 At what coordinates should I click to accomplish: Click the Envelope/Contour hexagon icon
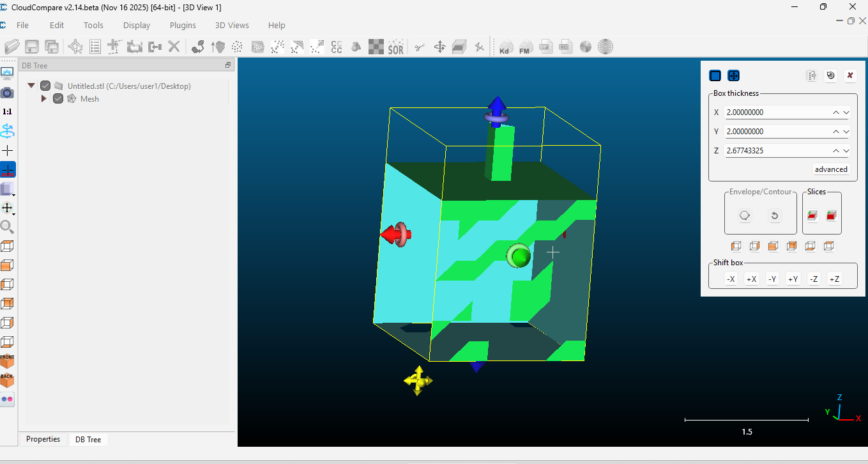click(744, 215)
